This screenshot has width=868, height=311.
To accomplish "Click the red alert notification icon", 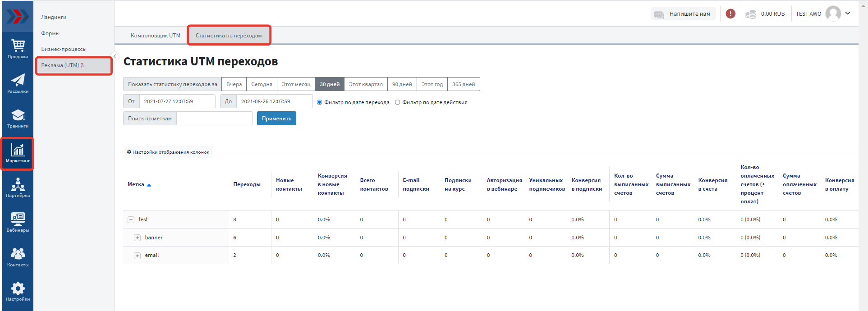I will (730, 14).
